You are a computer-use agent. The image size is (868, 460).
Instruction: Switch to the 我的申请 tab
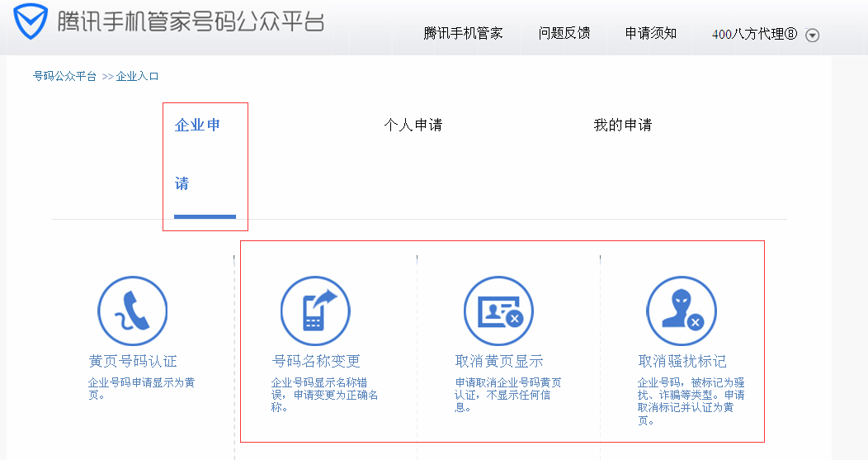coord(623,126)
